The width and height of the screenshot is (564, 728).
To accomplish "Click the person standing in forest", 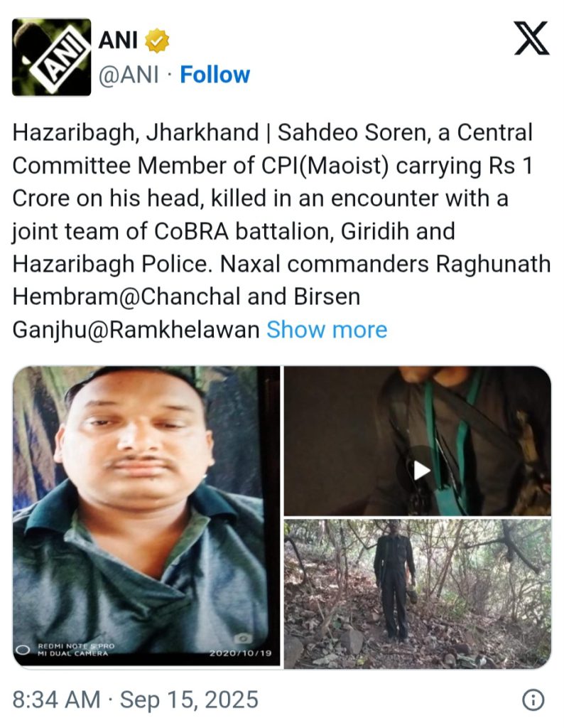I will (x=394, y=580).
